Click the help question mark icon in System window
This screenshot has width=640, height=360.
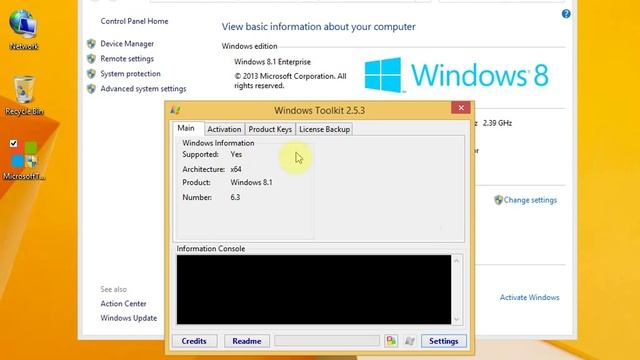click(566, 14)
